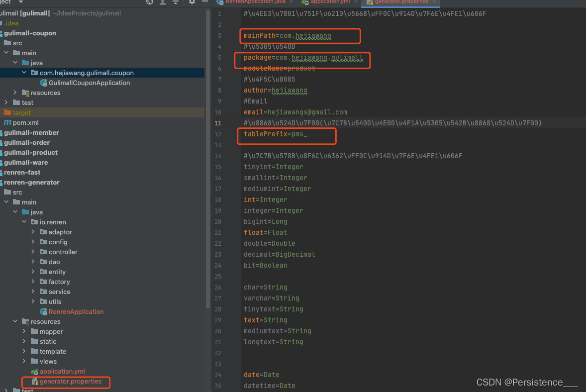
Task: Click the Maven icon beside pom.xml
Action: click(7, 122)
